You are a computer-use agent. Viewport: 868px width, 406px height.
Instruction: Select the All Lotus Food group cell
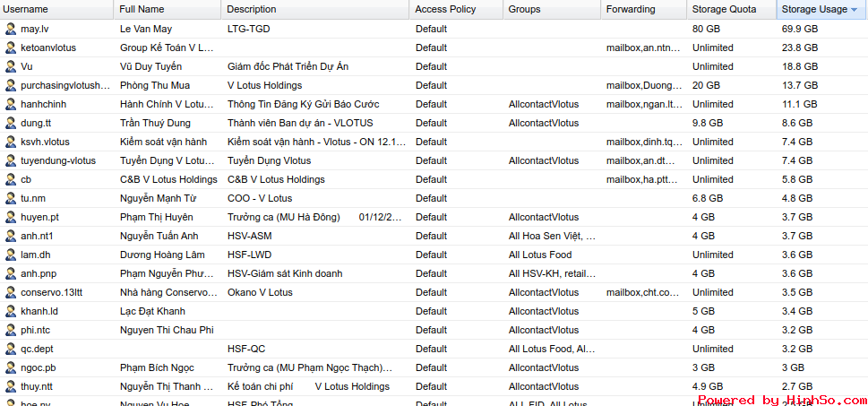pyautogui.click(x=540, y=255)
